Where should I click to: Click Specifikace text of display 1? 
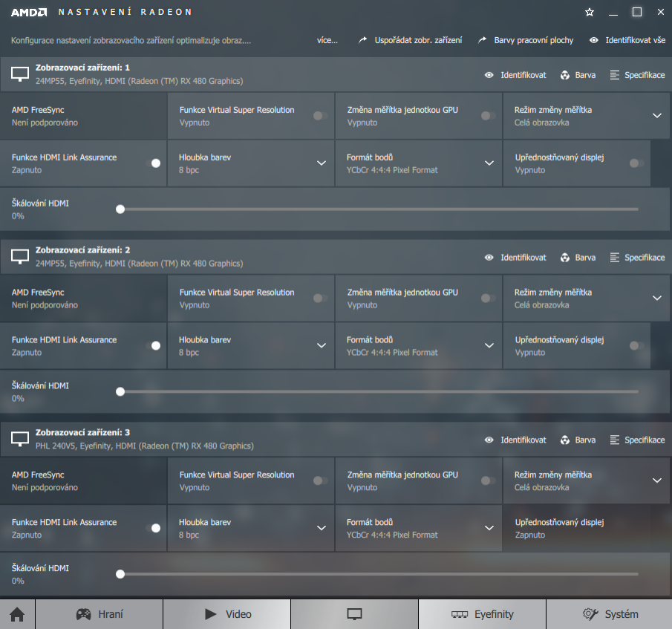(645, 75)
